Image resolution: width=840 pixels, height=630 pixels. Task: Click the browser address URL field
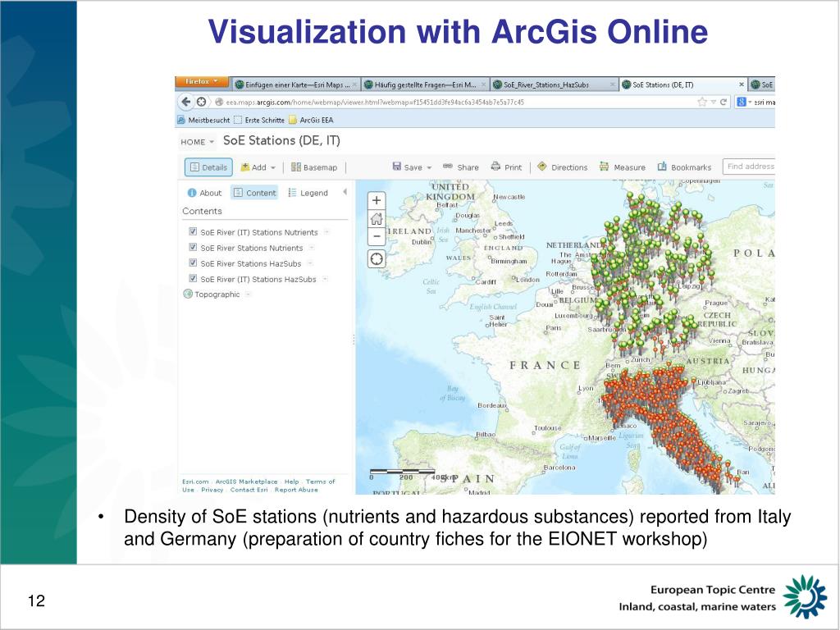coord(455,102)
